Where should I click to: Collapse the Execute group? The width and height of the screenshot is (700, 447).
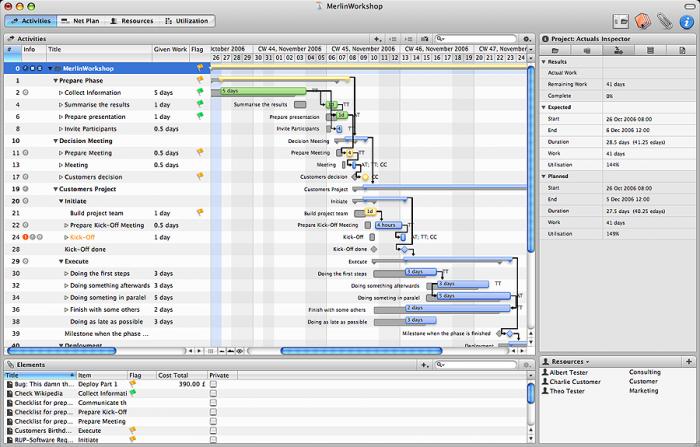(61, 262)
